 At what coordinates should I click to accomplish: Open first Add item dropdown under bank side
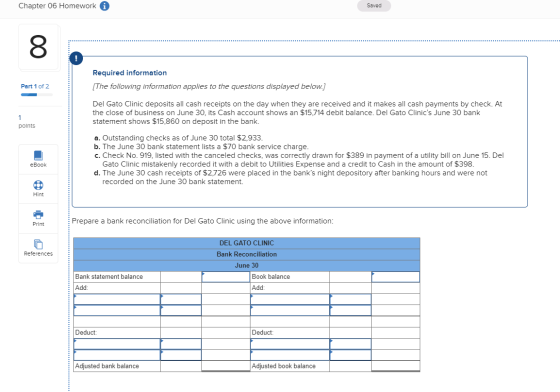click(117, 299)
